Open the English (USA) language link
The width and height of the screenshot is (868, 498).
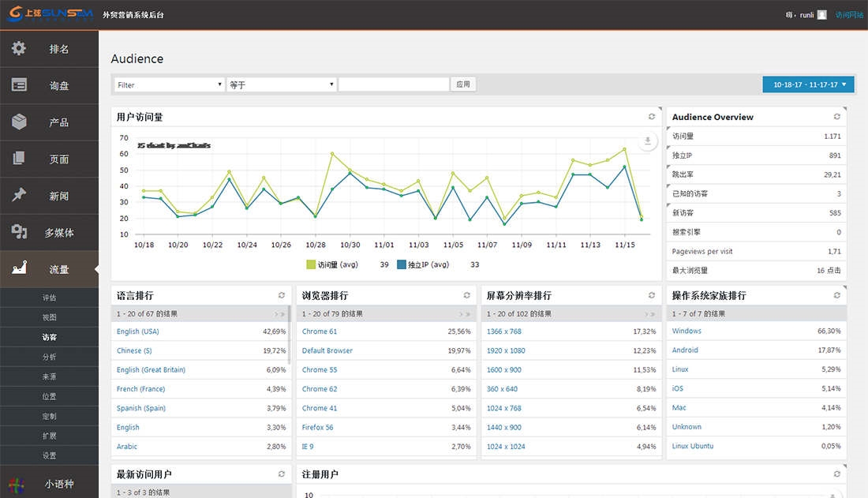138,331
